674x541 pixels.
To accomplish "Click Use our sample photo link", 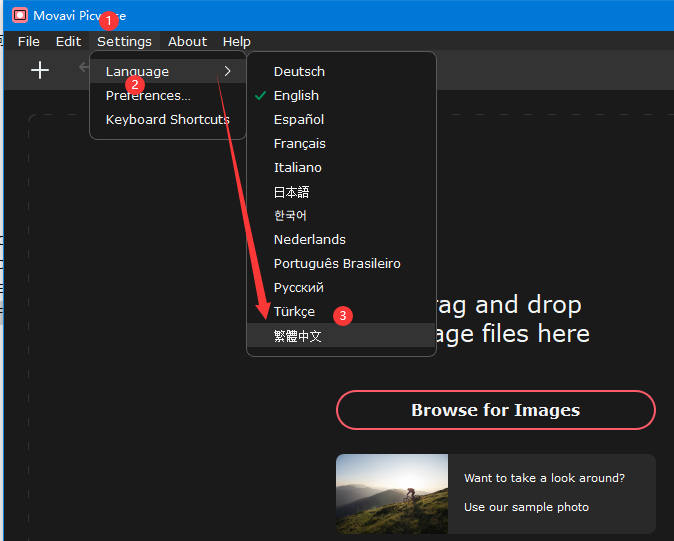I will [526, 507].
